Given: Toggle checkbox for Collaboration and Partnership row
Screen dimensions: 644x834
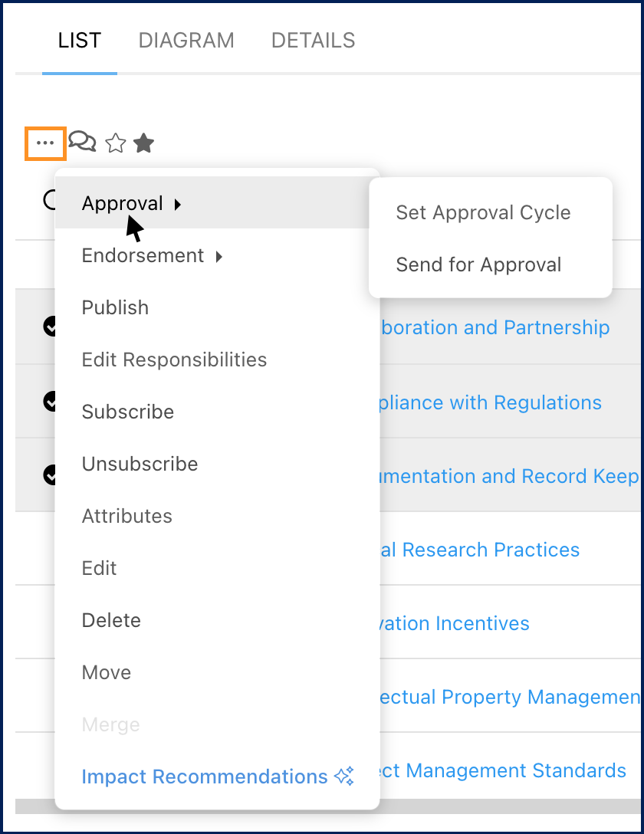Looking at the screenshot, I should click(x=51, y=327).
